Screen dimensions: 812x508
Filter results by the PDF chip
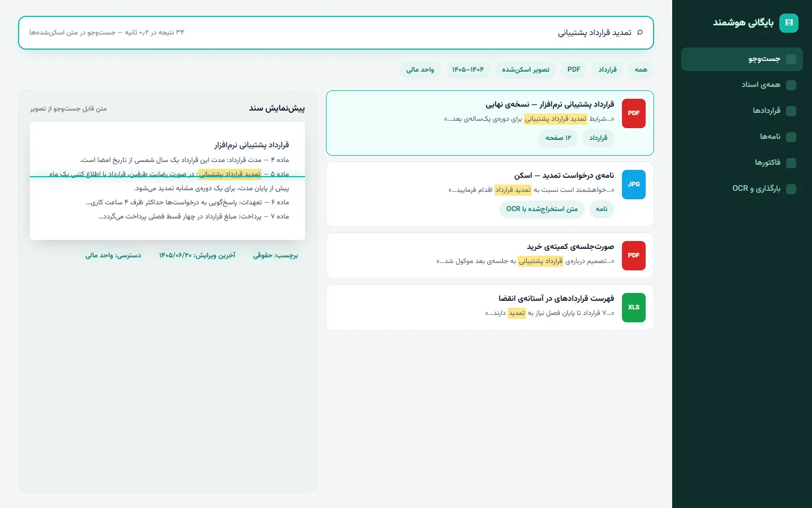pyautogui.click(x=574, y=70)
